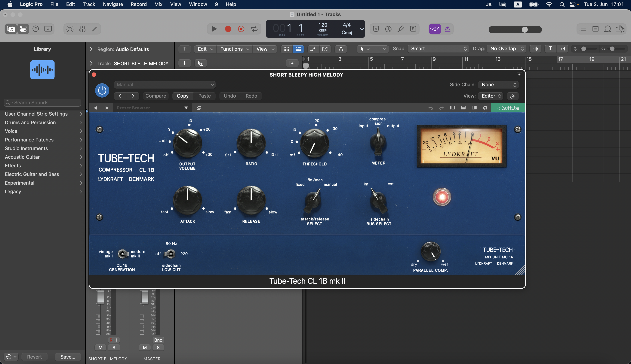Click the Paste button
The height and width of the screenshot is (364, 631).
click(204, 96)
